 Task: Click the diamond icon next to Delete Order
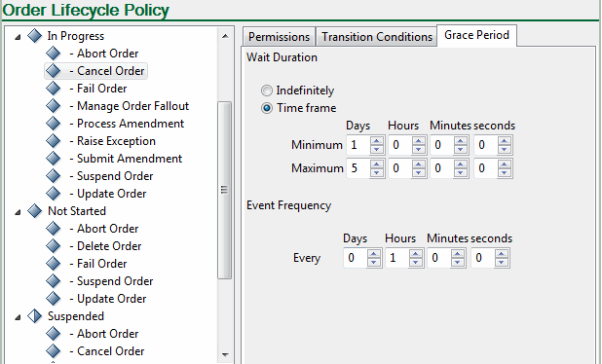tap(53, 246)
